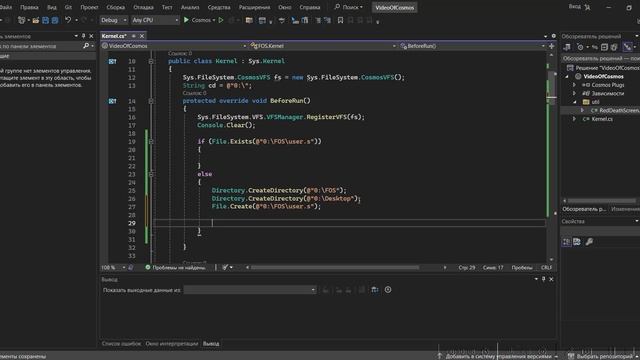Screen dimensions: 640x360
Task: Click editor settings gear above scrollbar
Action: pos(553,36)
